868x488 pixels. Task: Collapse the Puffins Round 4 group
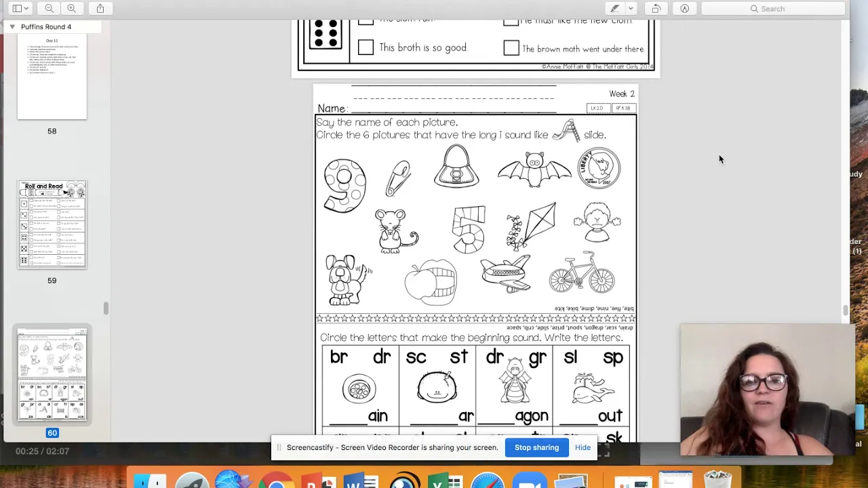pyautogui.click(x=12, y=26)
